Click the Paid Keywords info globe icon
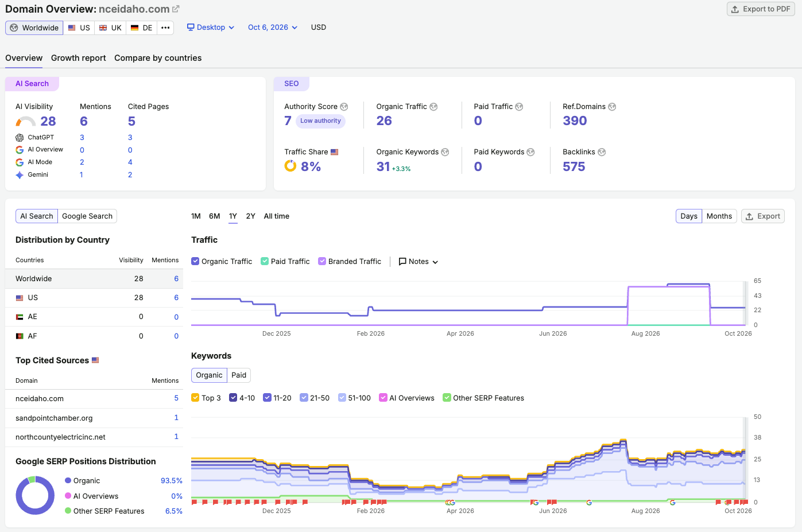 click(530, 152)
